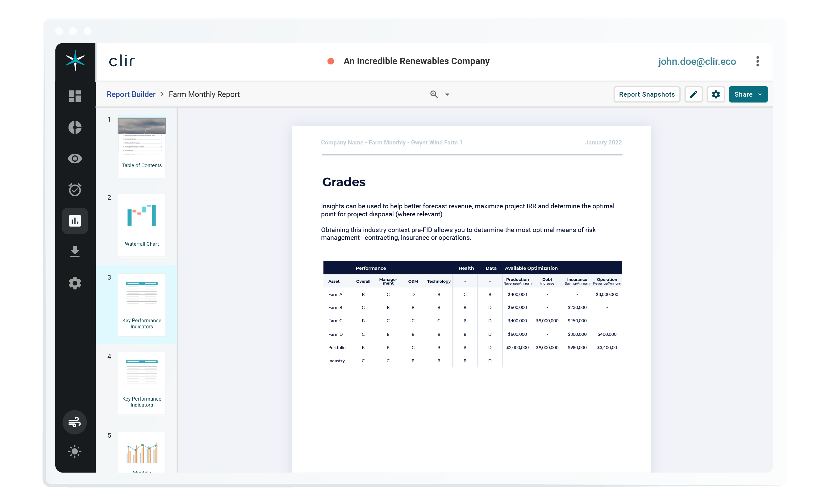Open the alarm check sidebar icon
830x504 pixels.
tap(75, 190)
